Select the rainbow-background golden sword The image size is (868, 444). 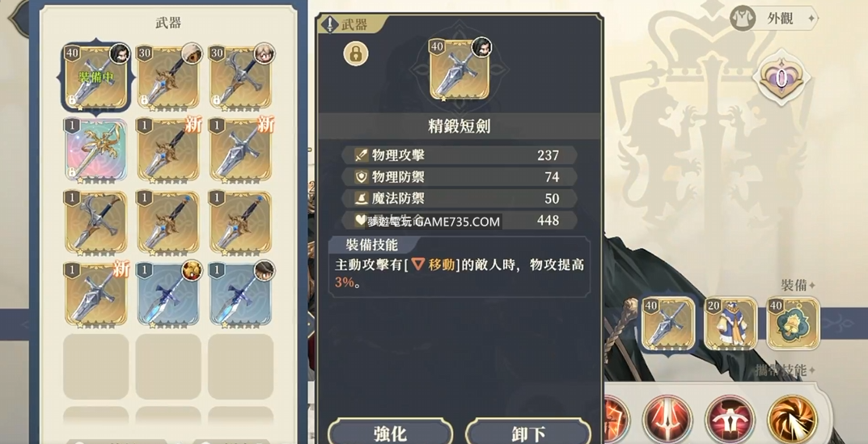[96, 150]
